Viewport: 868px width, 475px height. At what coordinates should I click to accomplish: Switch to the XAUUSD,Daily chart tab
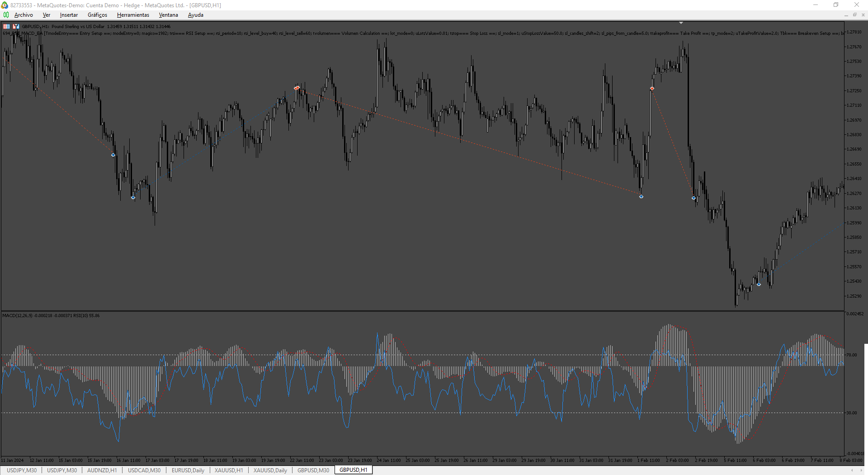(270, 470)
